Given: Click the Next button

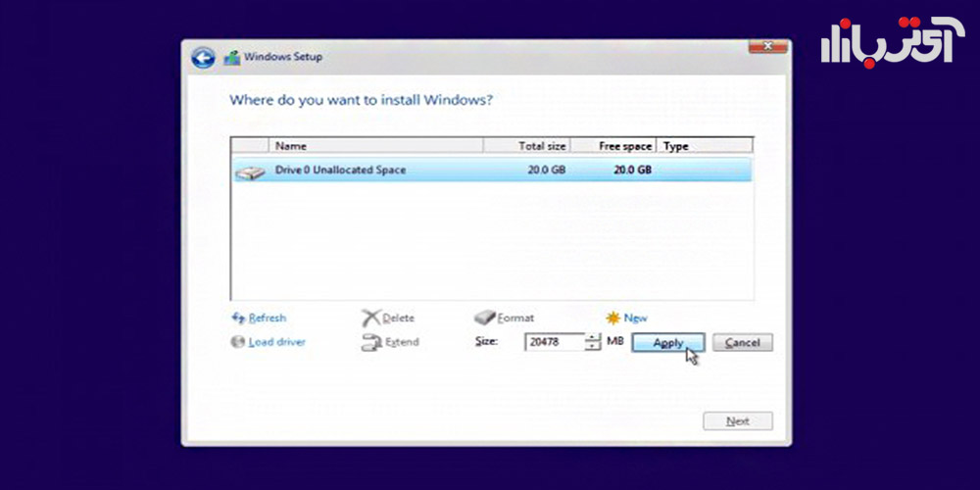Looking at the screenshot, I should (738, 421).
